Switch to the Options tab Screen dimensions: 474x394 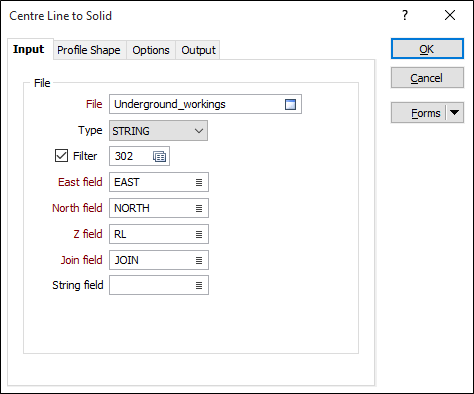151,50
